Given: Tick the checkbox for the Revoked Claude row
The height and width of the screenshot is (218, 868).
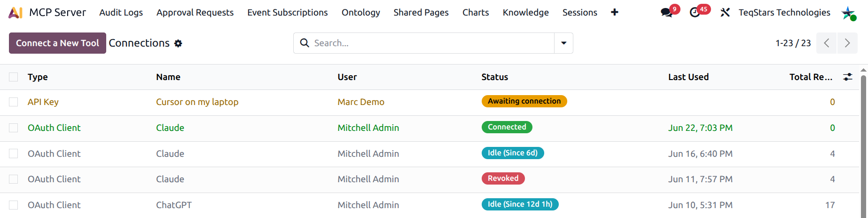Looking at the screenshot, I should pyautogui.click(x=14, y=179).
